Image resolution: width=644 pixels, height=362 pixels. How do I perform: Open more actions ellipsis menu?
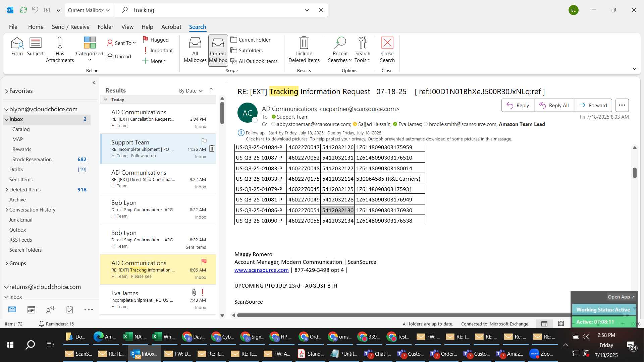click(x=622, y=105)
